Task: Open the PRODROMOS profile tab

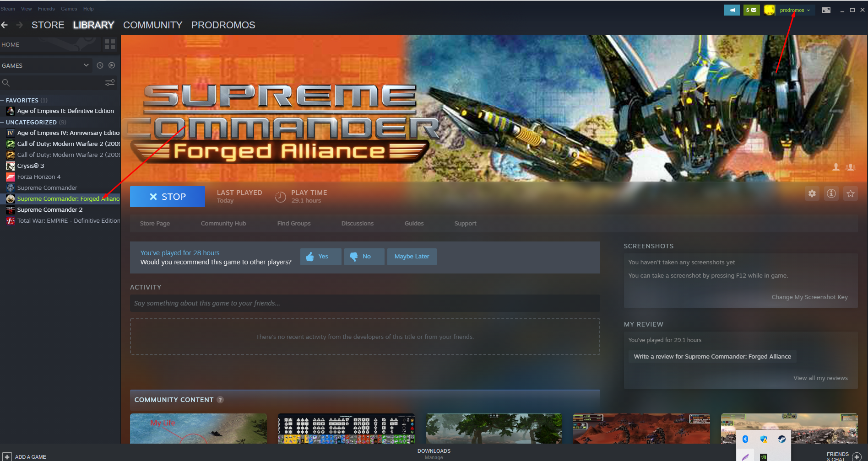Action: (223, 25)
